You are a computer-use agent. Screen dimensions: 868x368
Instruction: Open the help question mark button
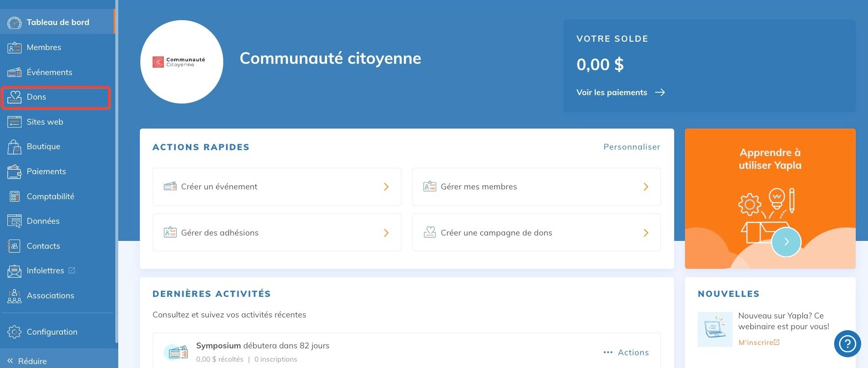(847, 344)
